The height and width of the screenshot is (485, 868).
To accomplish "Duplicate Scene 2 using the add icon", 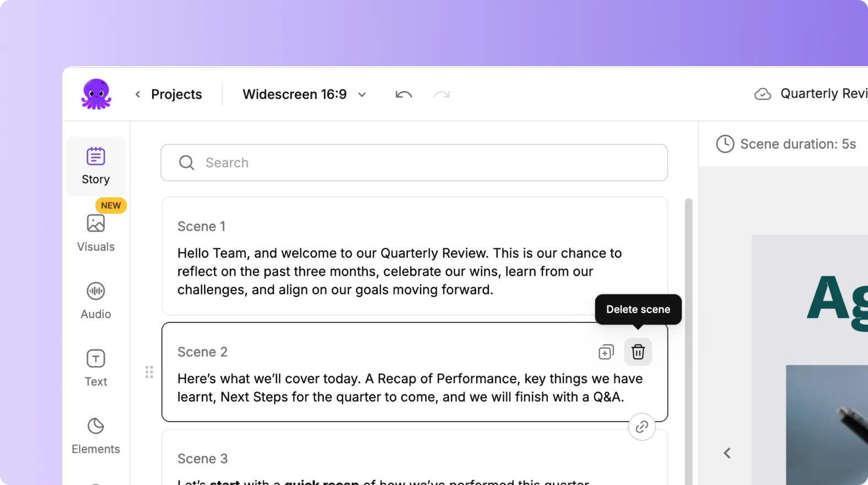I will coord(606,352).
